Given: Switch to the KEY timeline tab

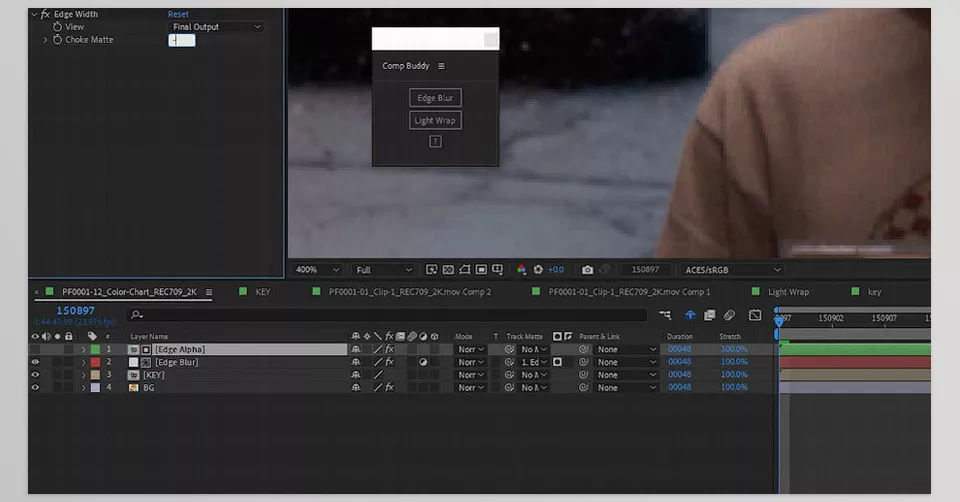Looking at the screenshot, I should click(x=263, y=292).
